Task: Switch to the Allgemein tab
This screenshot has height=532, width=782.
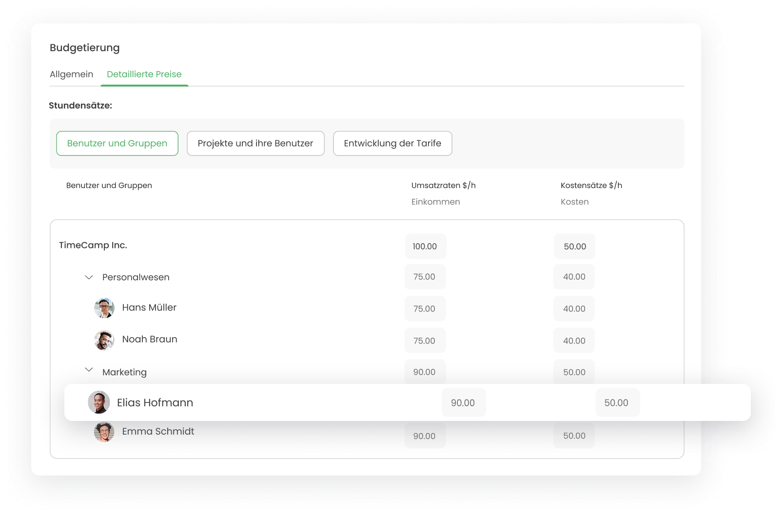Action: (x=71, y=74)
